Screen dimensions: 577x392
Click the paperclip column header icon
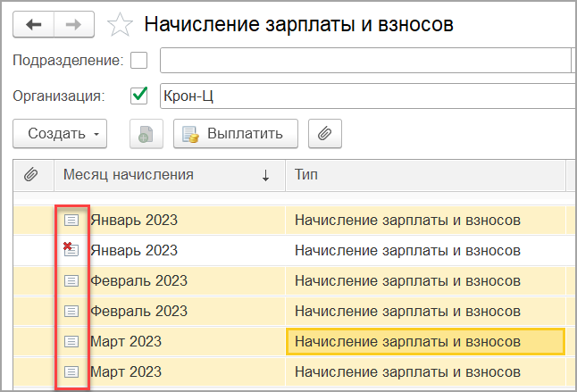pyautogui.click(x=31, y=175)
